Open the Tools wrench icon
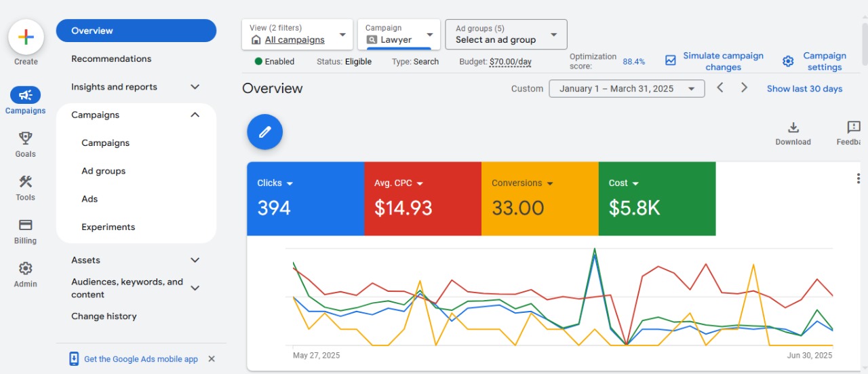The image size is (868, 374). (x=25, y=182)
